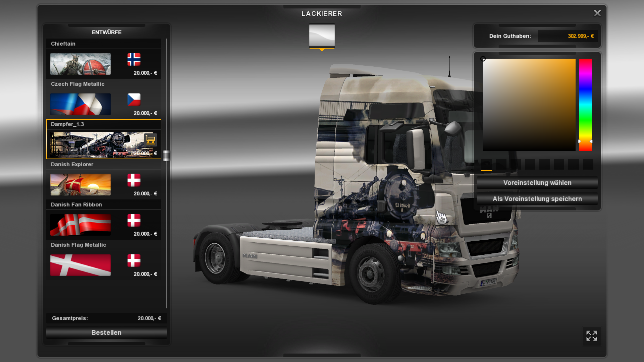Select the Dampfer_1.3 steam train thumbnail
Viewport: 644px width, 362px height.
point(102,144)
